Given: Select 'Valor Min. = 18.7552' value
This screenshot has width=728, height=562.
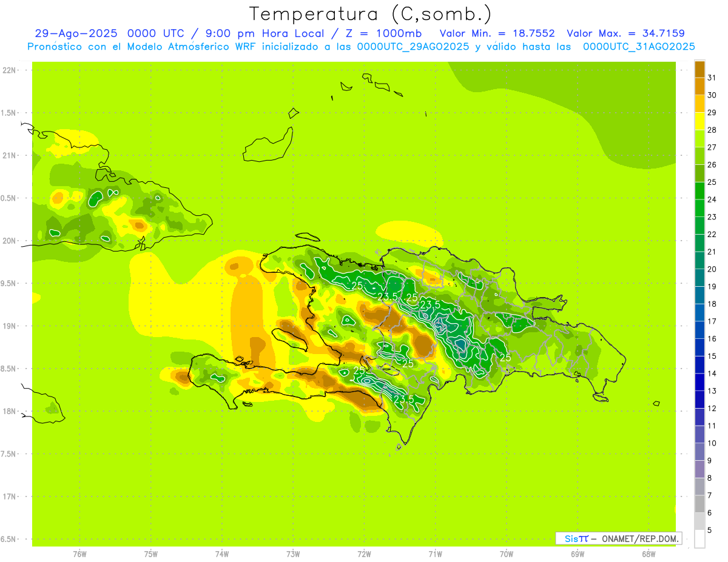Looking at the screenshot, I should point(497,33).
